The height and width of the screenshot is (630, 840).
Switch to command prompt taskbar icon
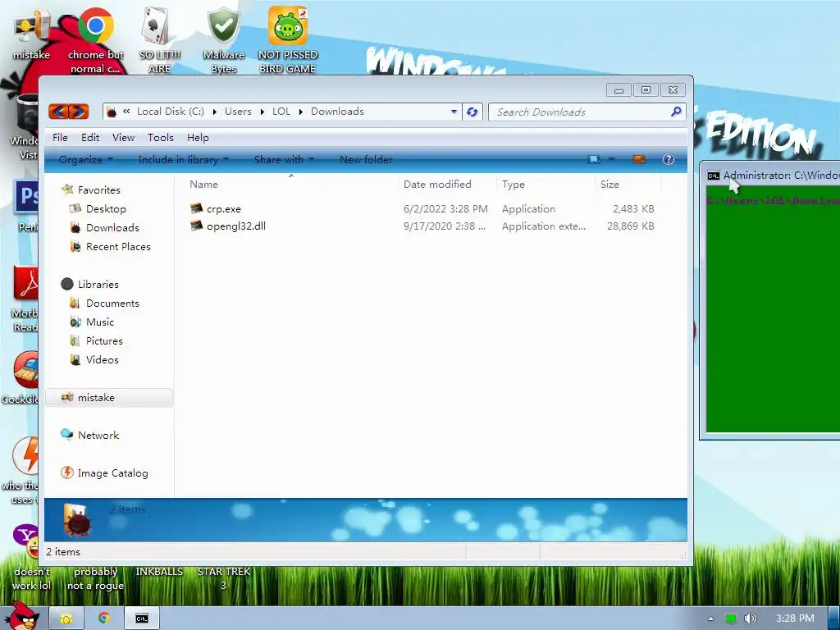pyautogui.click(x=141, y=619)
